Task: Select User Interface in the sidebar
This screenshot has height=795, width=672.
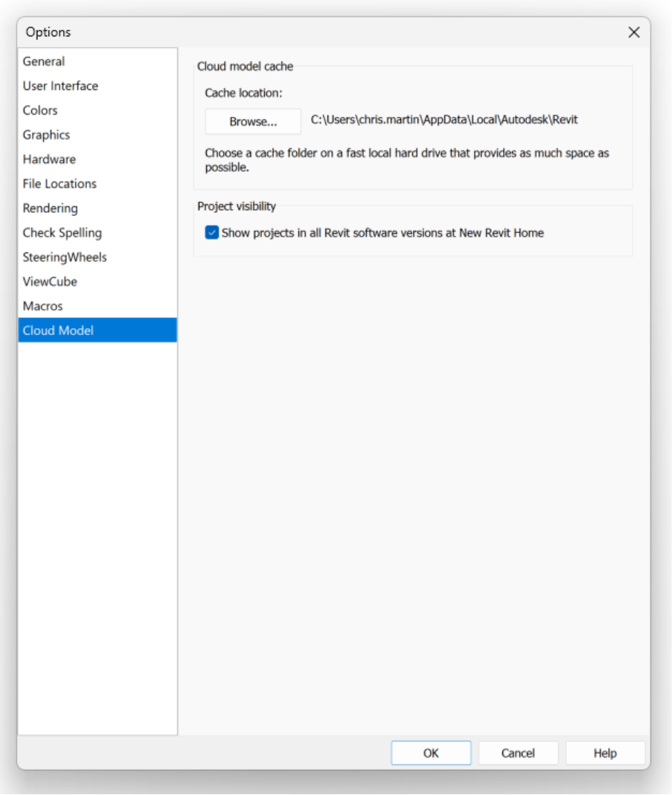Action: [97, 86]
